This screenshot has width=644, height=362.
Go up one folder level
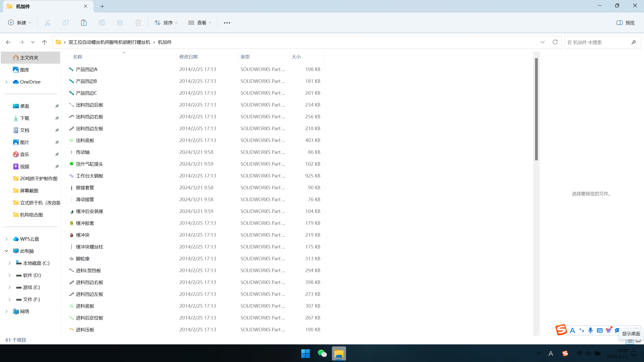coord(45,42)
